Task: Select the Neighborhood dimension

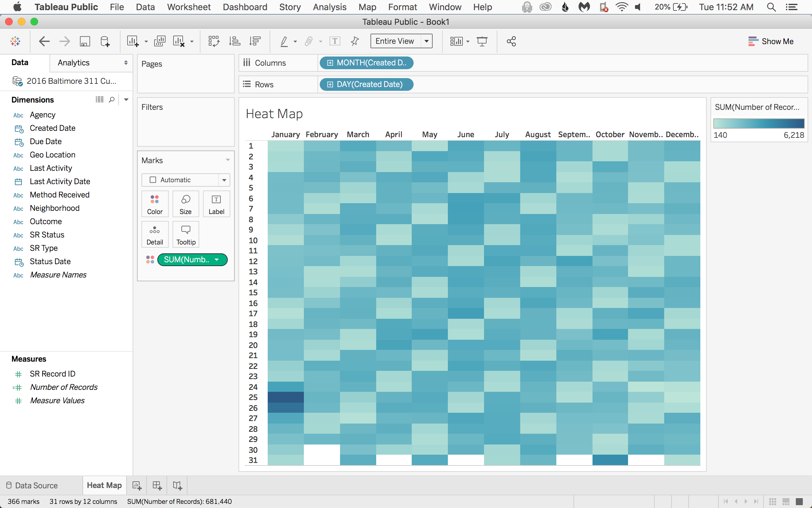Action: [x=54, y=208]
